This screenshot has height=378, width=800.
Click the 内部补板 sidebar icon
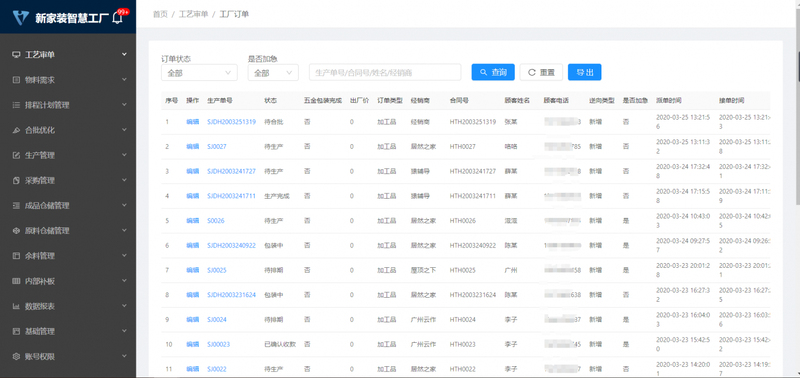pos(16,281)
